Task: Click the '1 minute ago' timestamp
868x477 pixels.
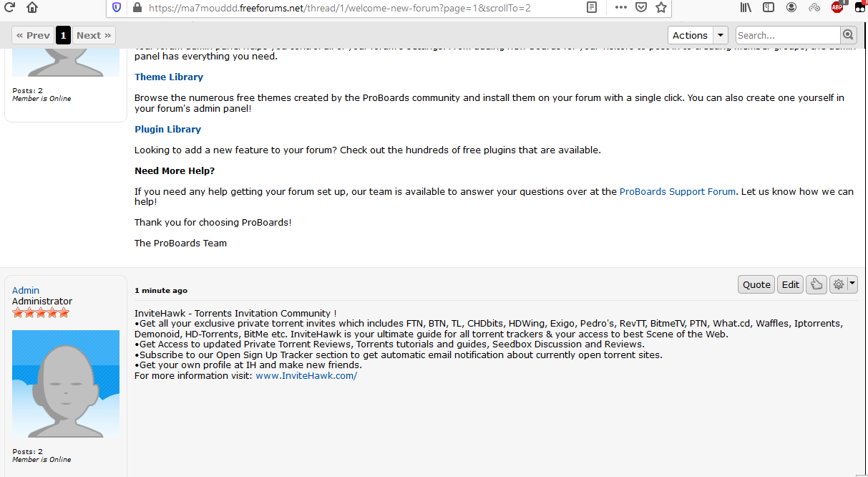Action: [161, 291]
